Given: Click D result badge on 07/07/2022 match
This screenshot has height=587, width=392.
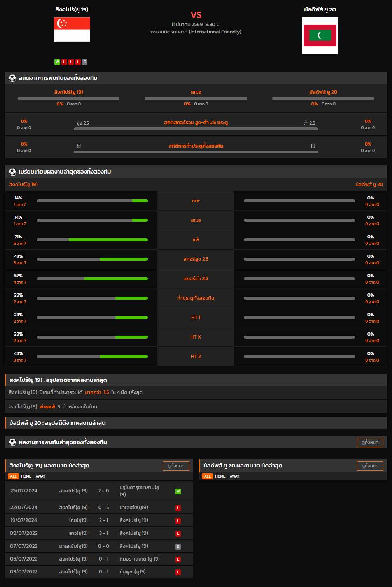Looking at the screenshot, I should (178, 547).
